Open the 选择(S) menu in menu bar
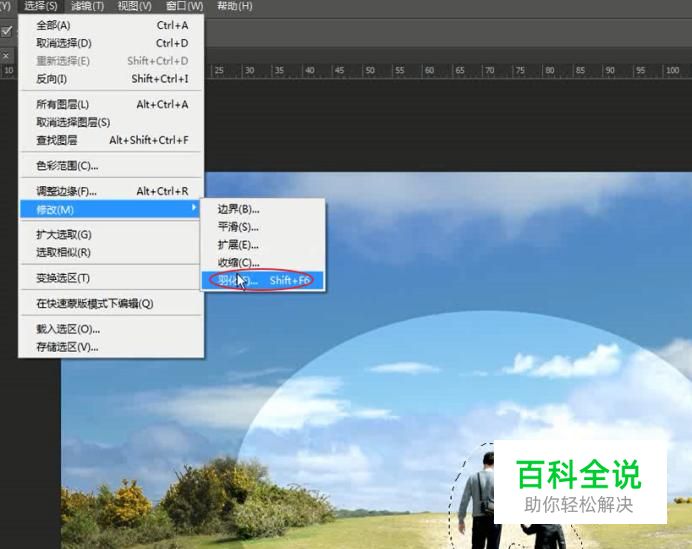Screen dimensions: 692x549 41,6
